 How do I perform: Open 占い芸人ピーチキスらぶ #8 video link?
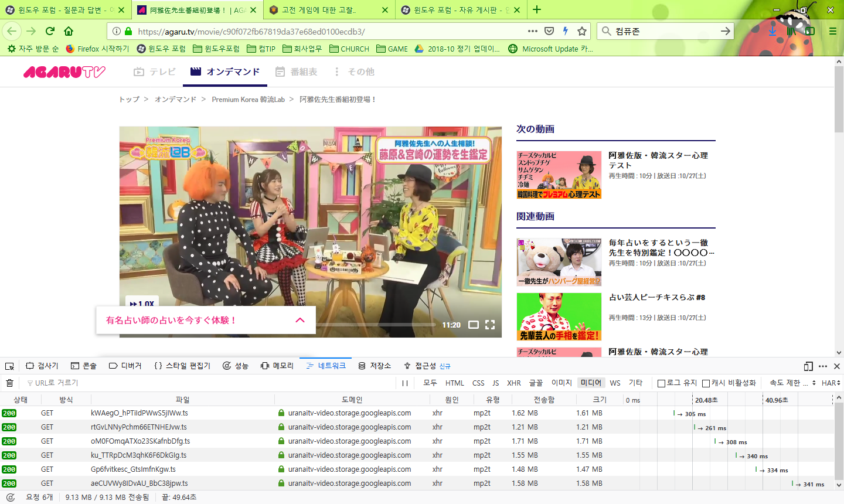tap(656, 297)
